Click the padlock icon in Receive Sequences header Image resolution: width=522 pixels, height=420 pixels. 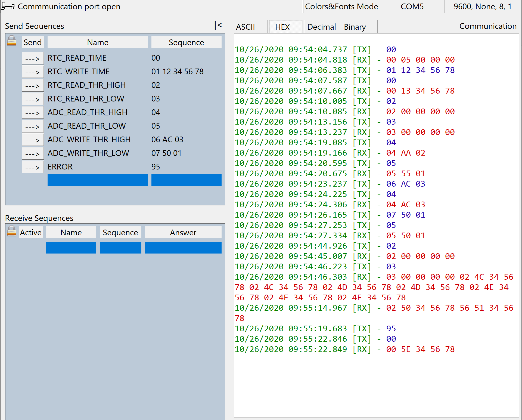11,232
